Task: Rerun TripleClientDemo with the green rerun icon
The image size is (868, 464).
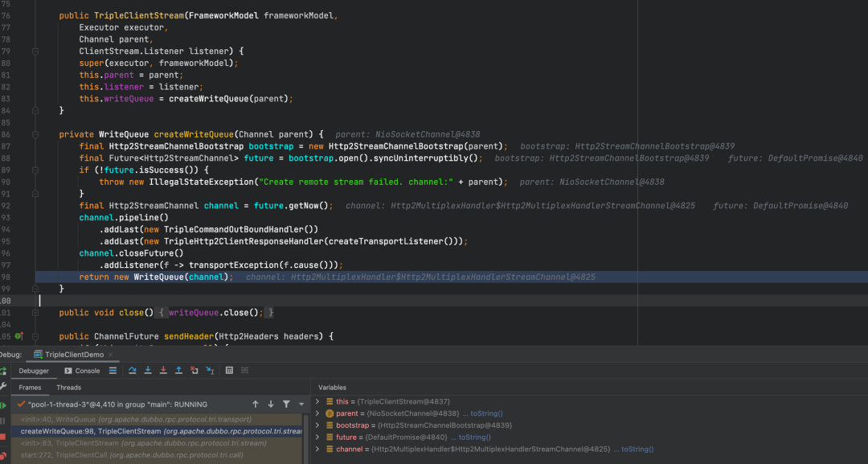Action: (2, 371)
